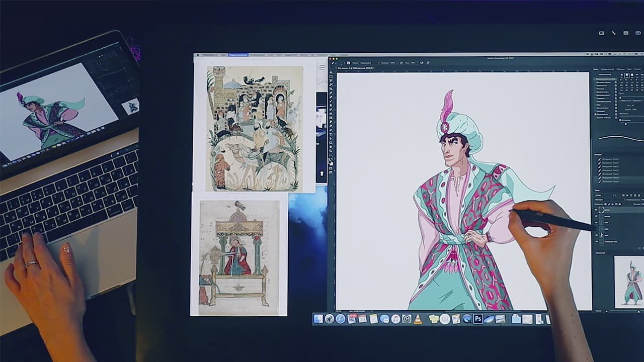
Task: Select the Zoom tool in the toolbox
Action: (331, 151)
